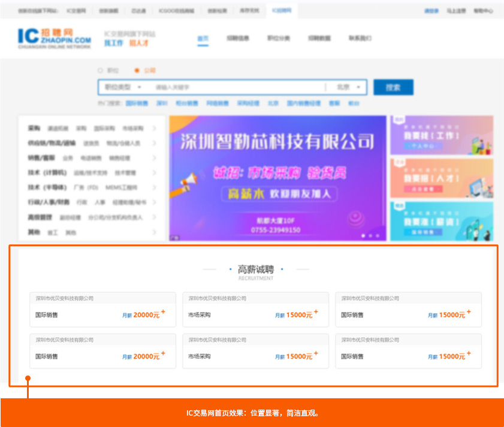The width and height of the screenshot is (504, 427).
Task: Open top-row 国际销售 20000元 job card
Action: pyautogui.click(x=103, y=310)
